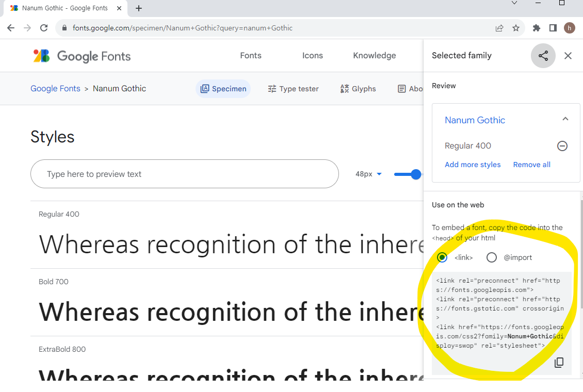Click Regular 400 in the selected family panel
Image resolution: width=583 pixels, height=392 pixels.
468,145
